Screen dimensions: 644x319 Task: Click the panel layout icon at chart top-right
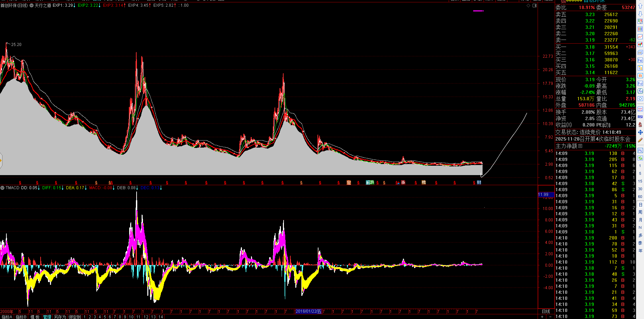(535, 5)
